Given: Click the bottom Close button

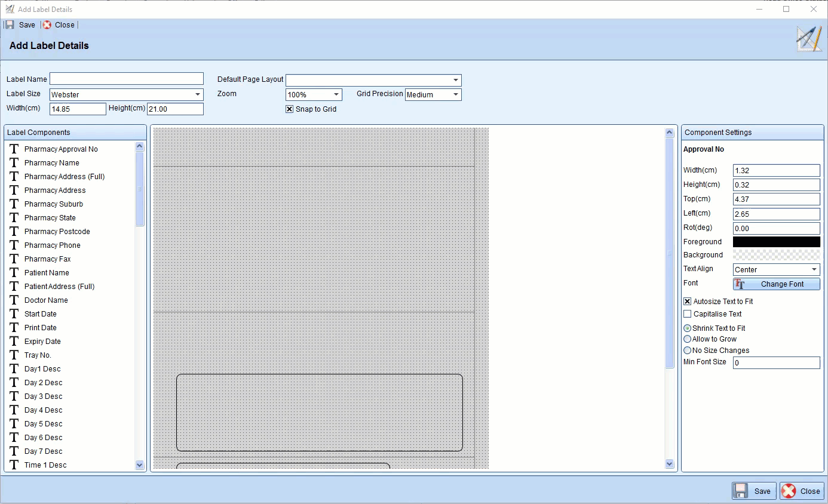Looking at the screenshot, I should pyautogui.click(x=802, y=491).
